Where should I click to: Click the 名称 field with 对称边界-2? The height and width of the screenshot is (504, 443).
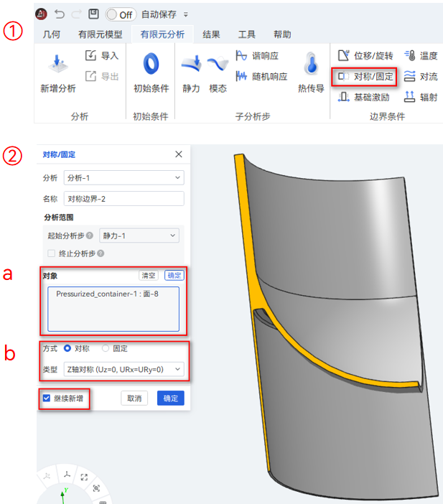(x=123, y=199)
